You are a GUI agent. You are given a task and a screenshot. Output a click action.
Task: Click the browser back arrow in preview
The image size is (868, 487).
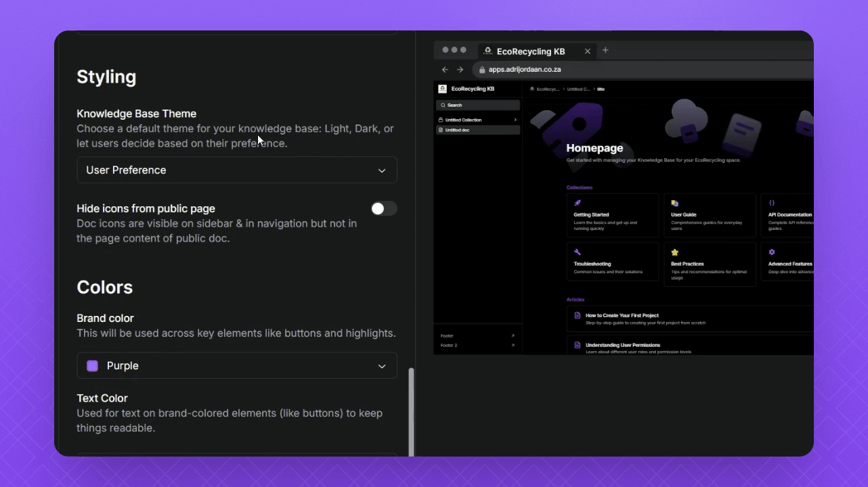(445, 70)
